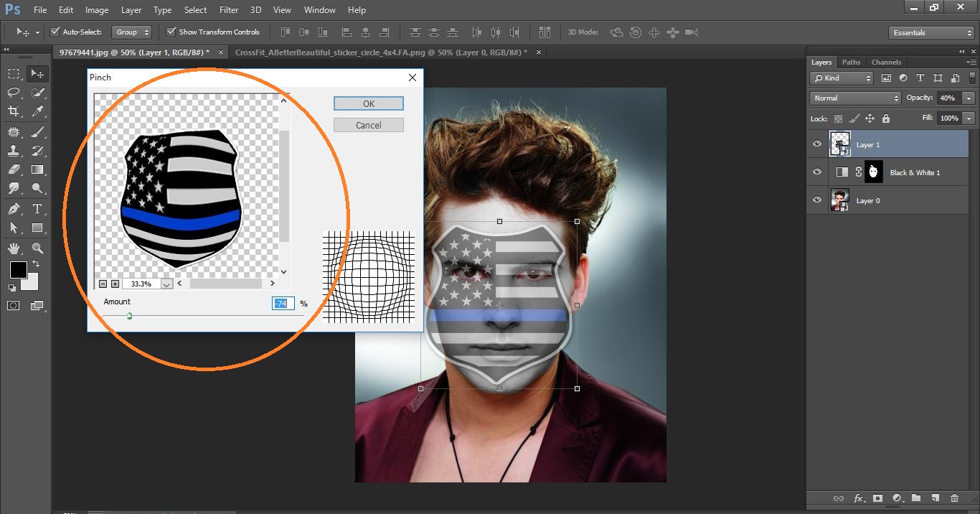Confirm Pinch with the OK button

(368, 103)
